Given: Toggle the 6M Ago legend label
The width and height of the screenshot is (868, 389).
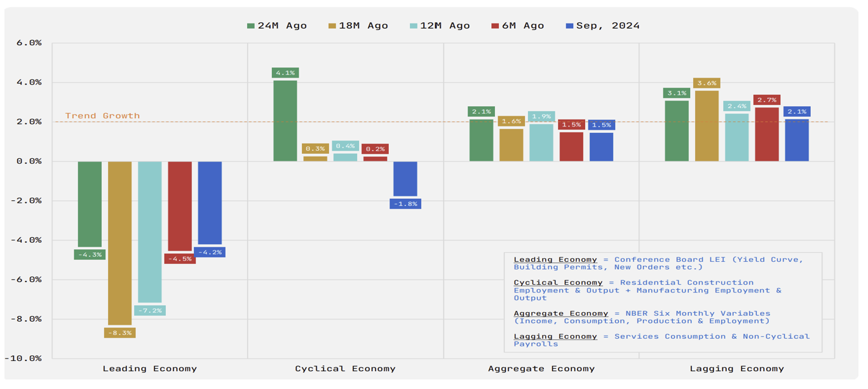Looking at the screenshot, I should pyautogui.click(x=524, y=26).
